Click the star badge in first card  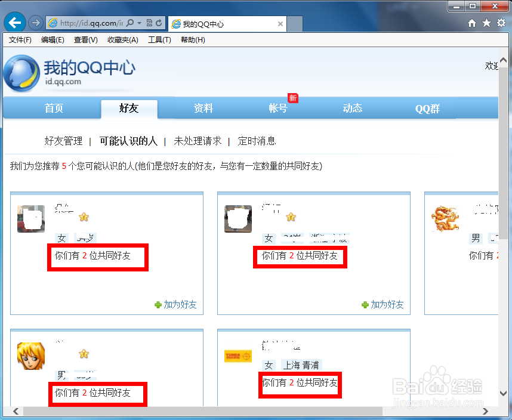point(84,217)
